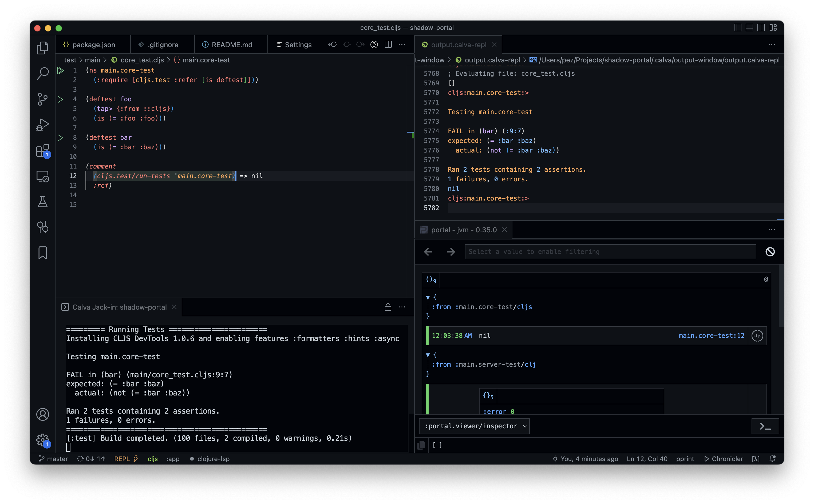This screenshot has height=504, width=814.
Task: Open Run and Debug view
Action: tap(43, 125)
